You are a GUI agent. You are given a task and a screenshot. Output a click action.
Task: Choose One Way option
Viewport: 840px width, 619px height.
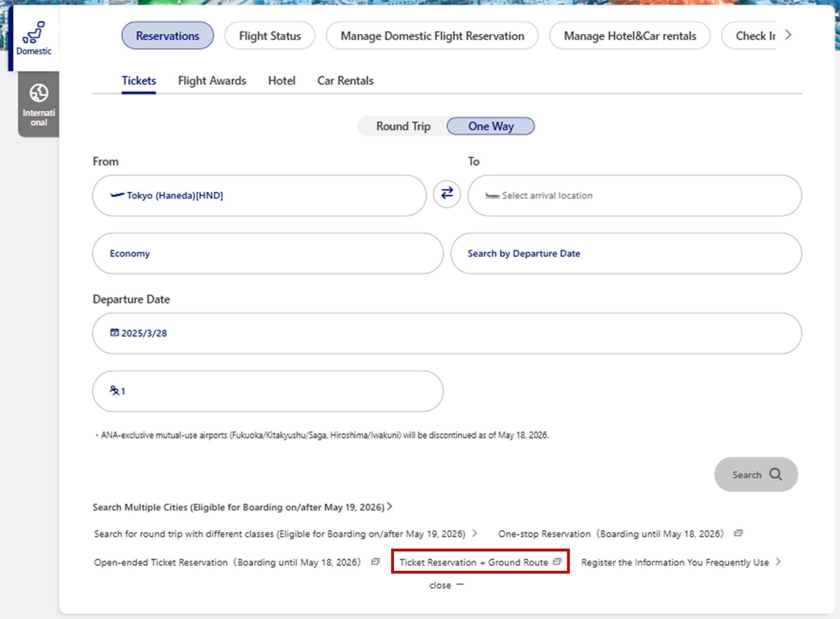pos(491,126)
